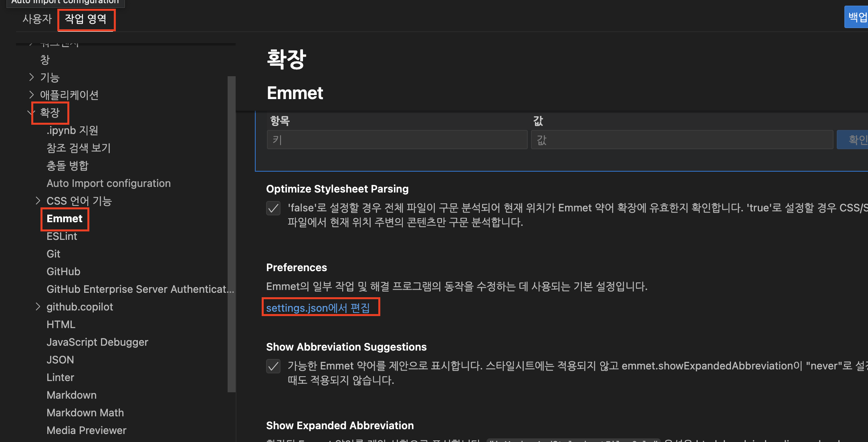
Task: Click the settings tree scrollbar
Action: coord(231,233)
